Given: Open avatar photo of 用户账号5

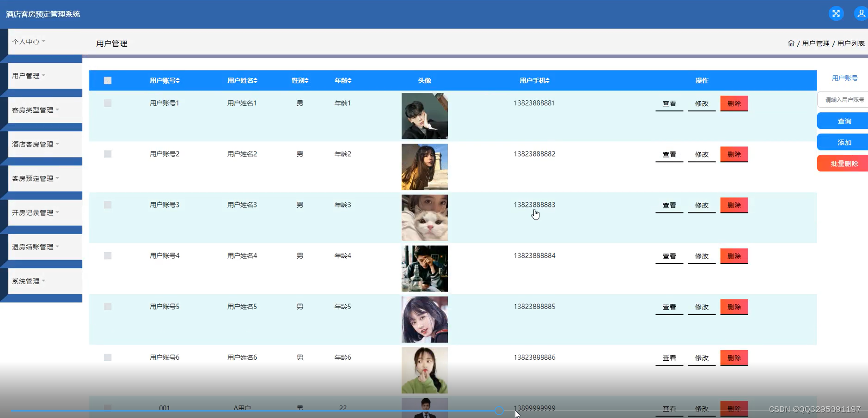Looking at the screenshot, I should pyautogui.click(x=424, y=319).
